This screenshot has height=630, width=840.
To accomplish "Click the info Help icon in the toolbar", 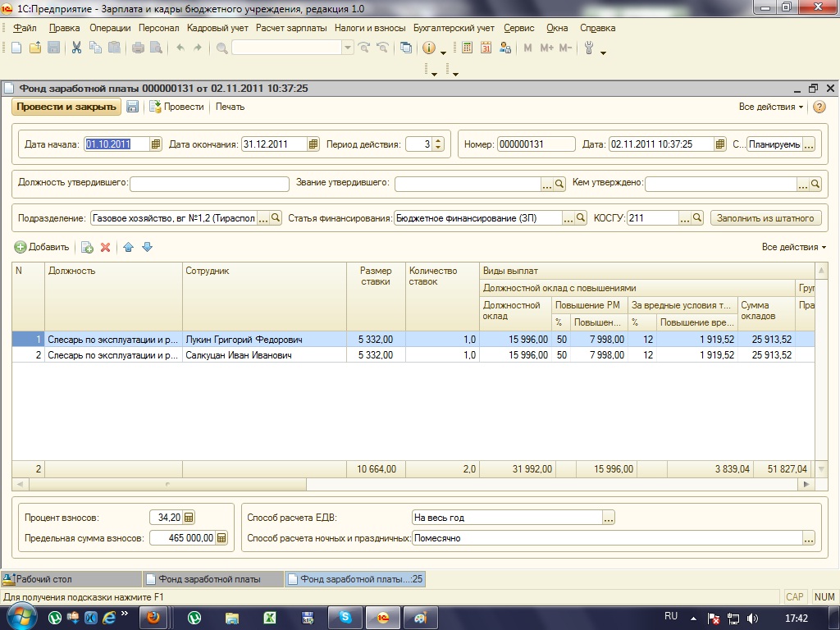I will (x=428, y=48).
